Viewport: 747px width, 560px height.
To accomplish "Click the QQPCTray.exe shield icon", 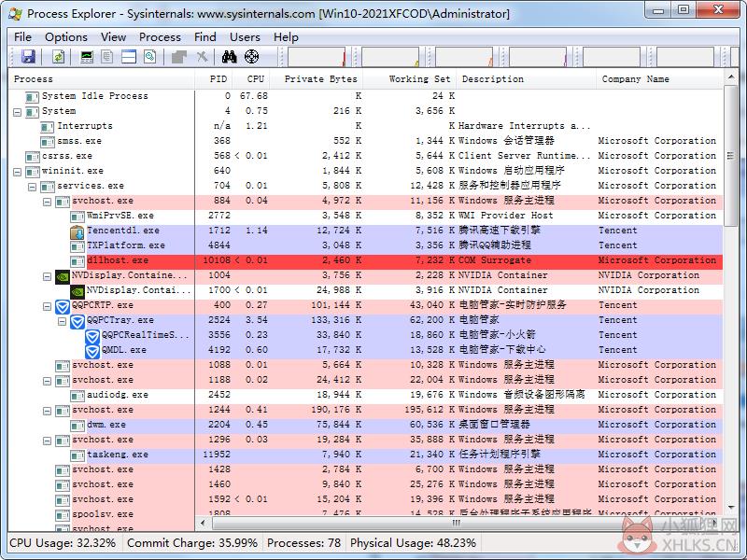I will coord(78,322).
